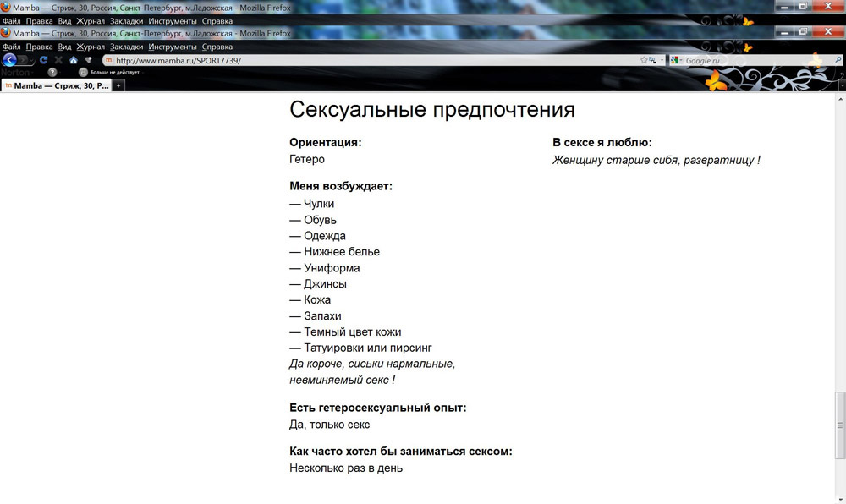Viewport: 846px width, 504px height.
Task: Go to the Home page icon
Action: pyautogui.click(x=74, y=60)
